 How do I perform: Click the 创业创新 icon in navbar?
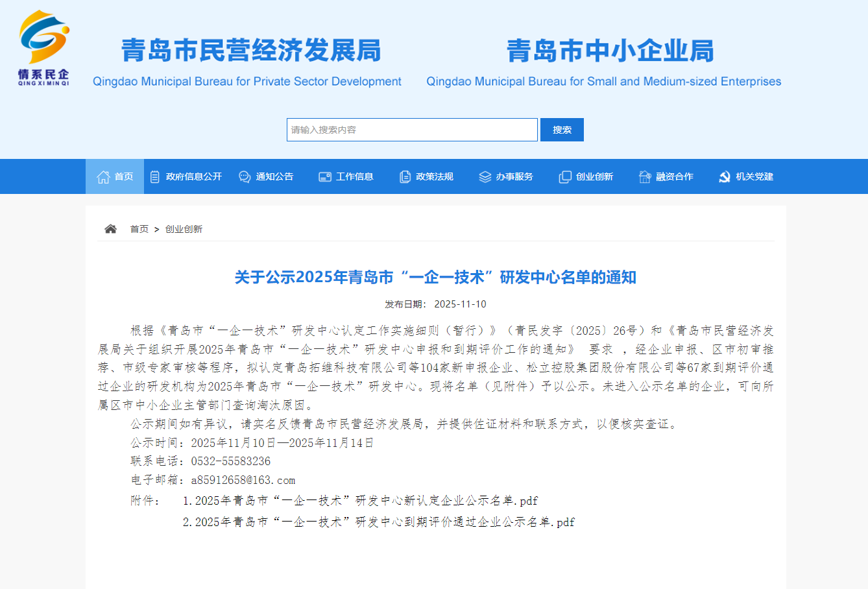(565, 177)
